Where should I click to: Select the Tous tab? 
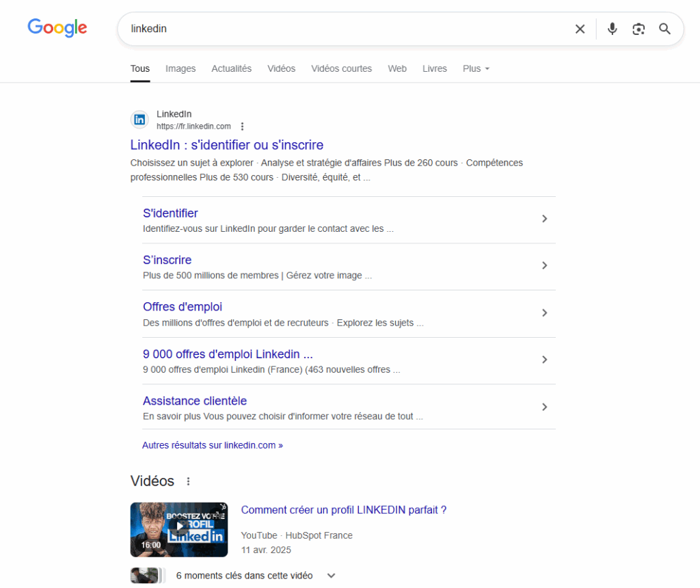139,69
